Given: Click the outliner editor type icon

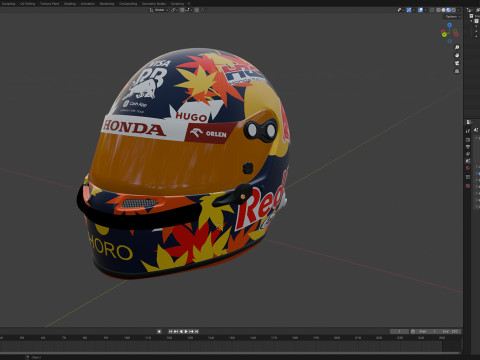Looking at the screenshot, I should [x=469, y=10].
